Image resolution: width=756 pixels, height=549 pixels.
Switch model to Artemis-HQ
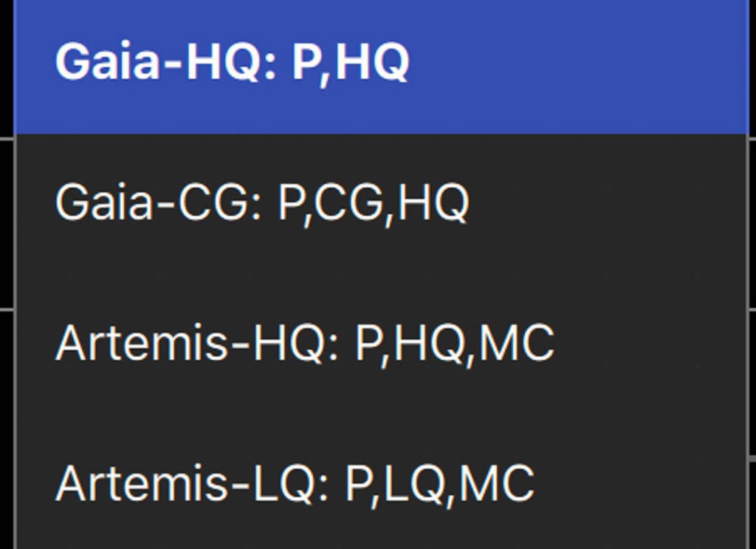(x=381, y=343)
